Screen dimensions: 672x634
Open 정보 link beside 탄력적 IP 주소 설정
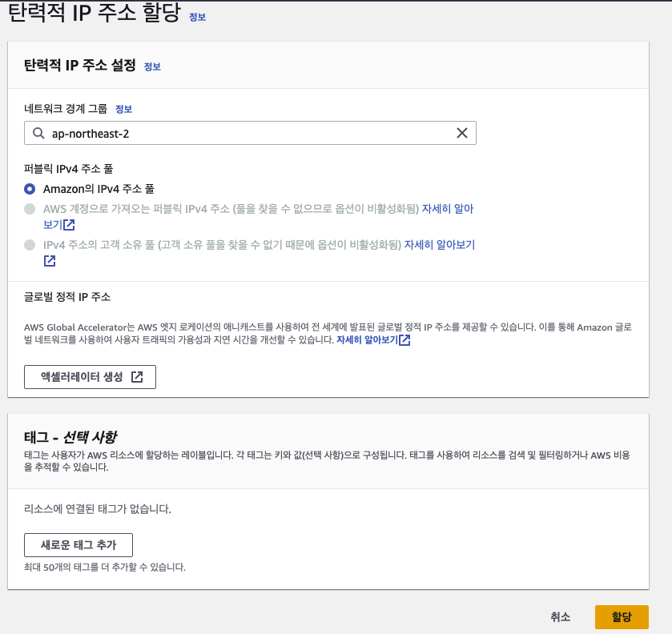(152, 66)
